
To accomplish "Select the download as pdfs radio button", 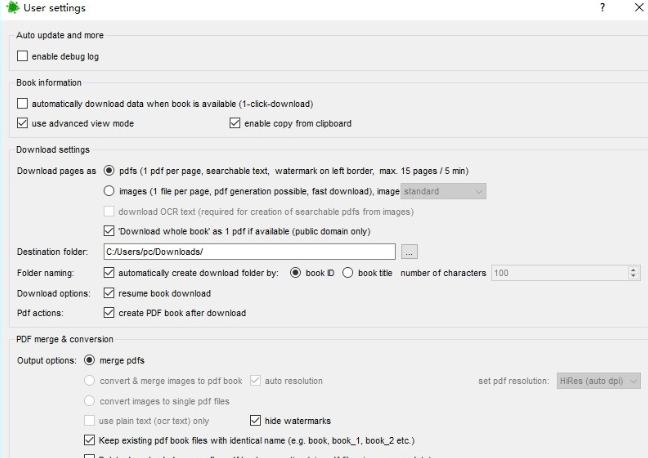I will (x=110, y=171).
